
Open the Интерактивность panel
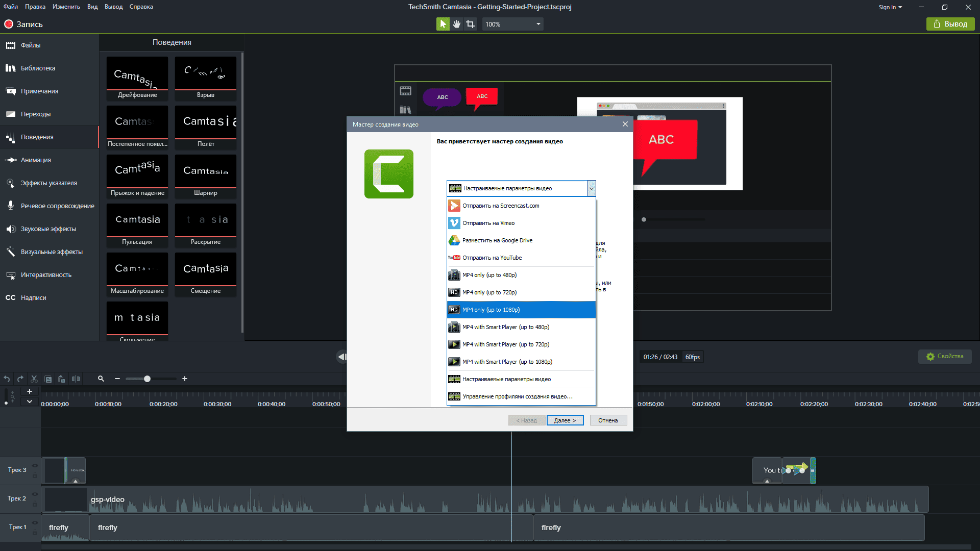point(49,275)
